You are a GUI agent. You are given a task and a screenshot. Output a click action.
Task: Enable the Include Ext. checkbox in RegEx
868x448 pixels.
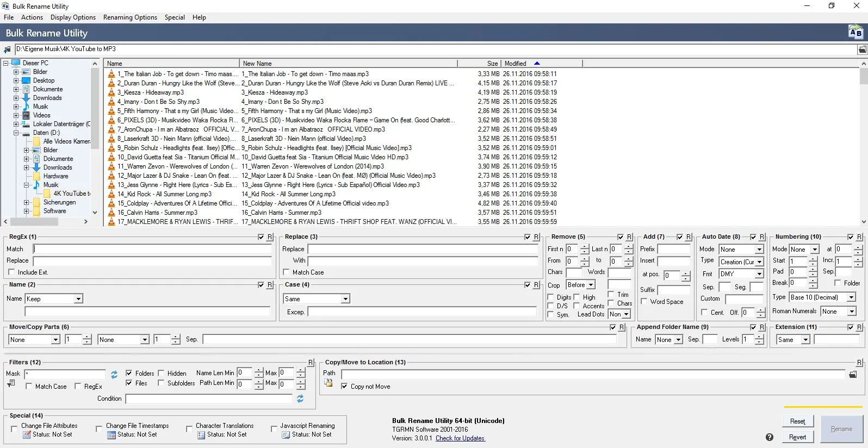pyautogui.click(x=11, y=272)
